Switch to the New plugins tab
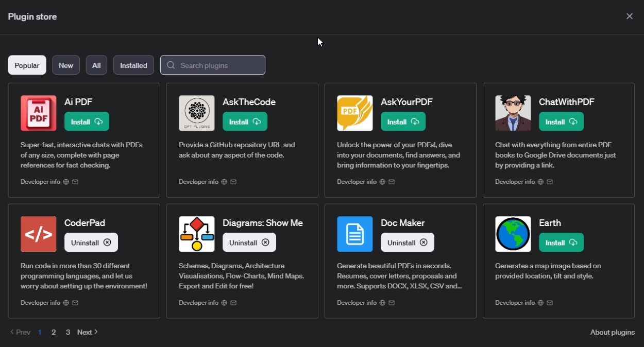The image size is (644, 347). click(66, 65)
